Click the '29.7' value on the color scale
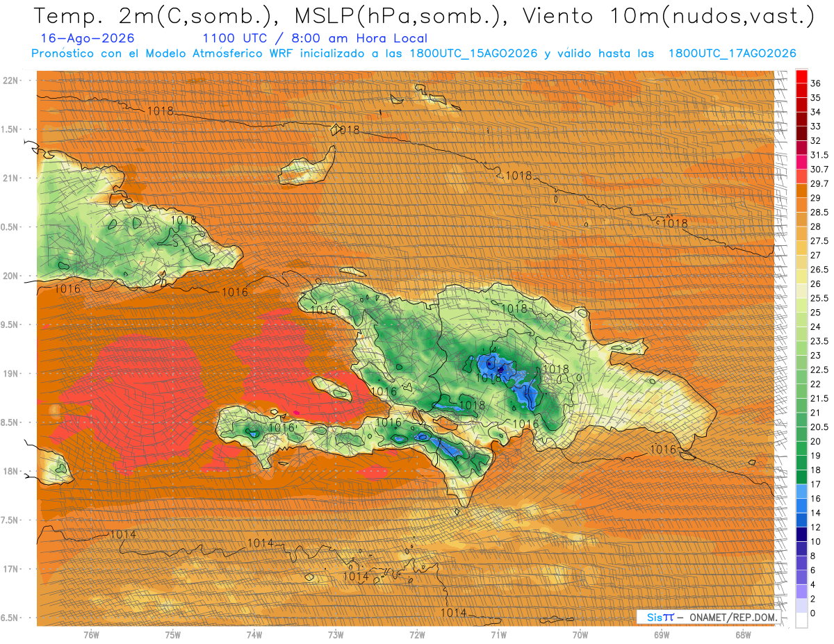 (819, 183)
